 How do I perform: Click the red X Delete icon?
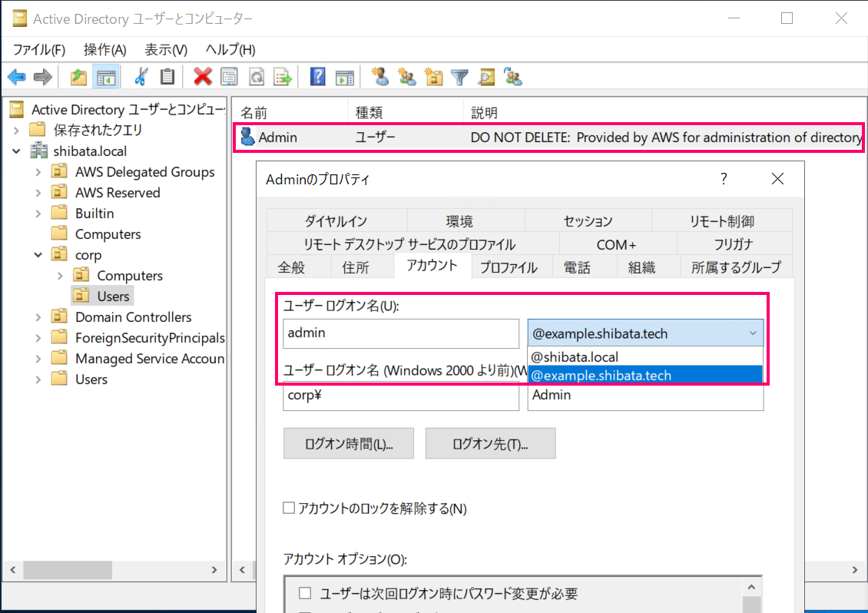203,77
